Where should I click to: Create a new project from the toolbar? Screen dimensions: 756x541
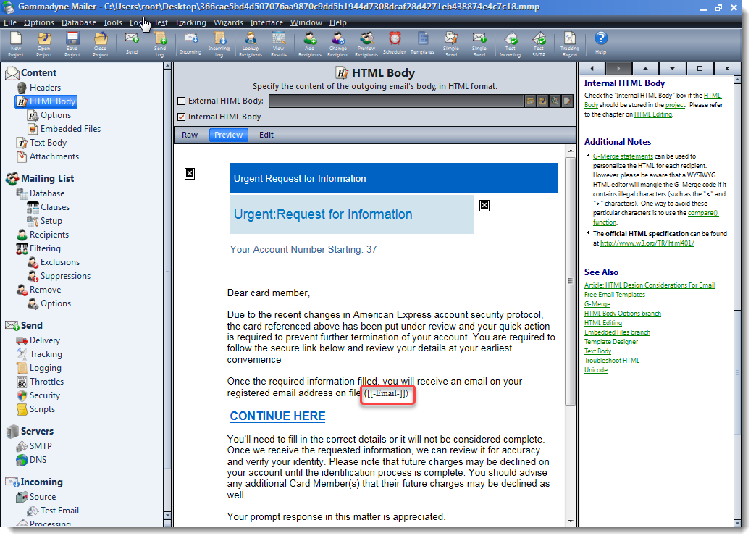16,44
